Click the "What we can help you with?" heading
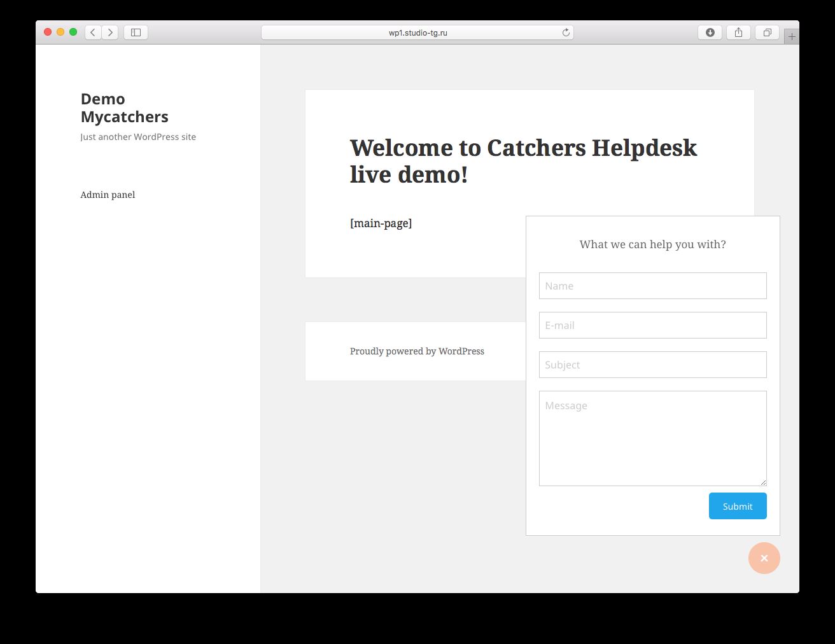 point(653,244)
